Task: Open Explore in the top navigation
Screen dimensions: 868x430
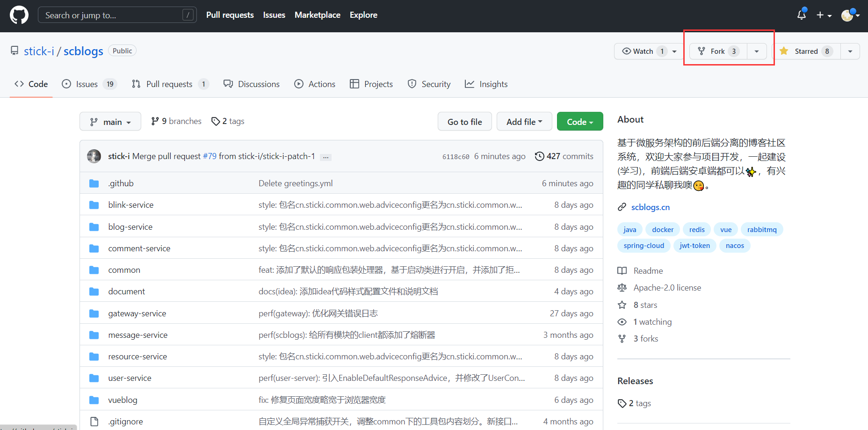Action: [363, 15]
